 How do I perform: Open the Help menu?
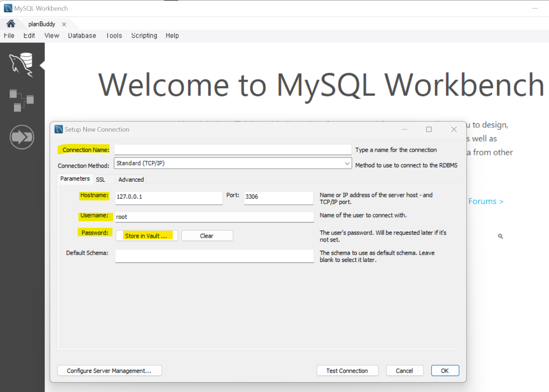(x=172, y=35)
